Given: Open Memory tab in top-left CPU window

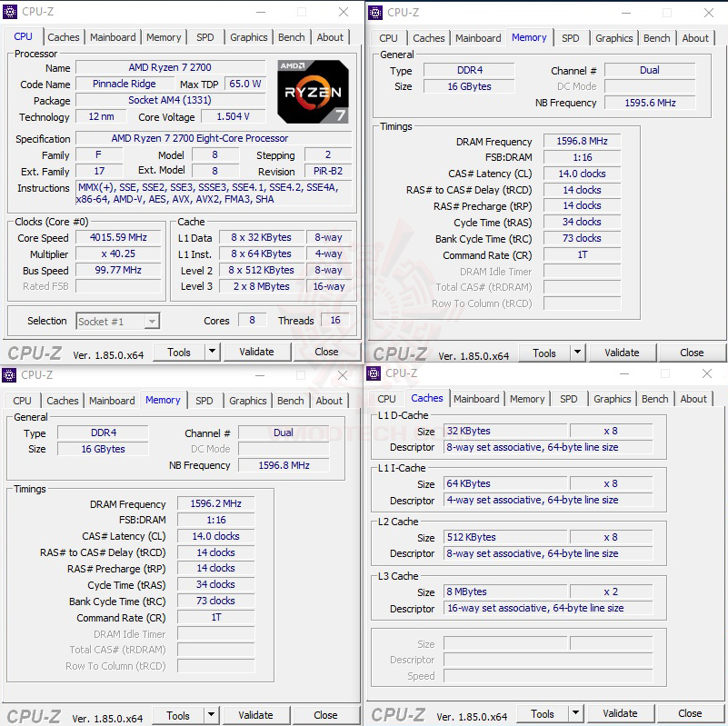Looking at the screenshot, I should click(164, 37).
